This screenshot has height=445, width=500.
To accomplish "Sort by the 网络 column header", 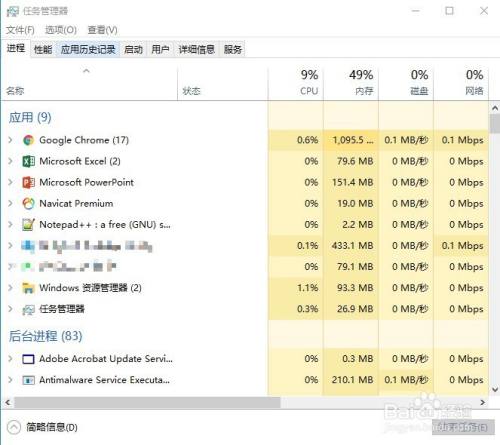I will 461,83.
